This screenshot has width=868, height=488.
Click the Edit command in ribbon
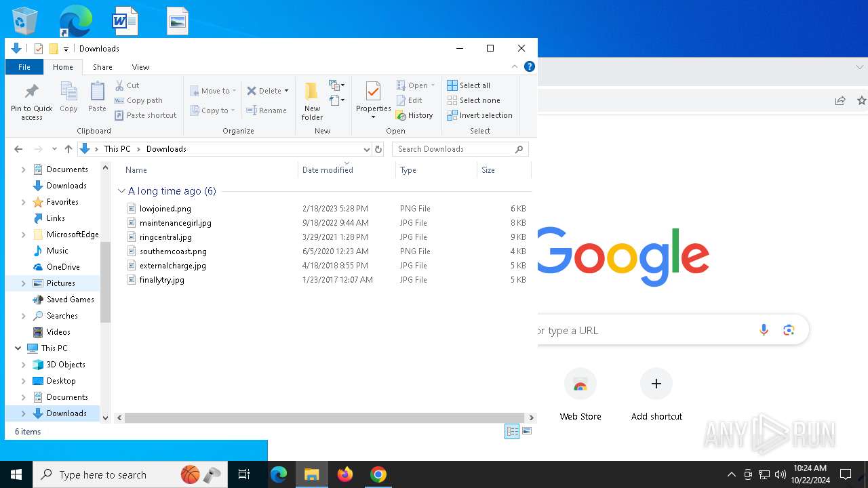[x=409, y=100]
